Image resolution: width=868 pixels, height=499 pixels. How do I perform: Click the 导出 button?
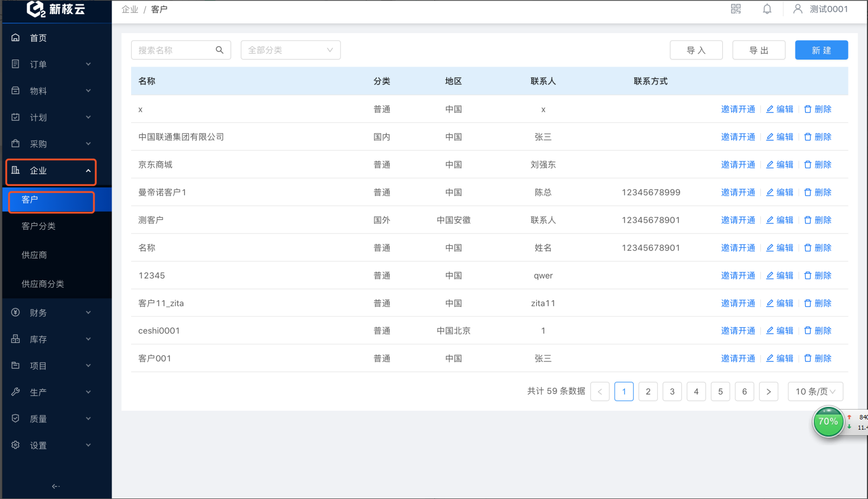759,50
